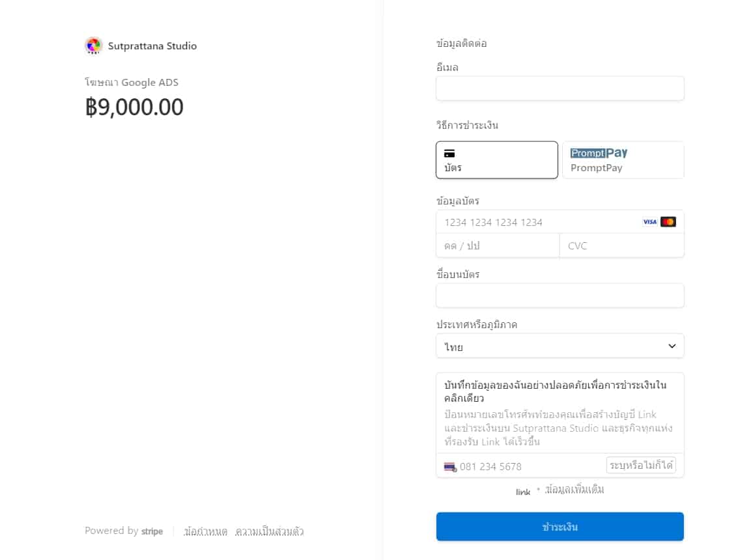
Task: Click the Visa card brand icon
Action: click(x=649, y=221)
